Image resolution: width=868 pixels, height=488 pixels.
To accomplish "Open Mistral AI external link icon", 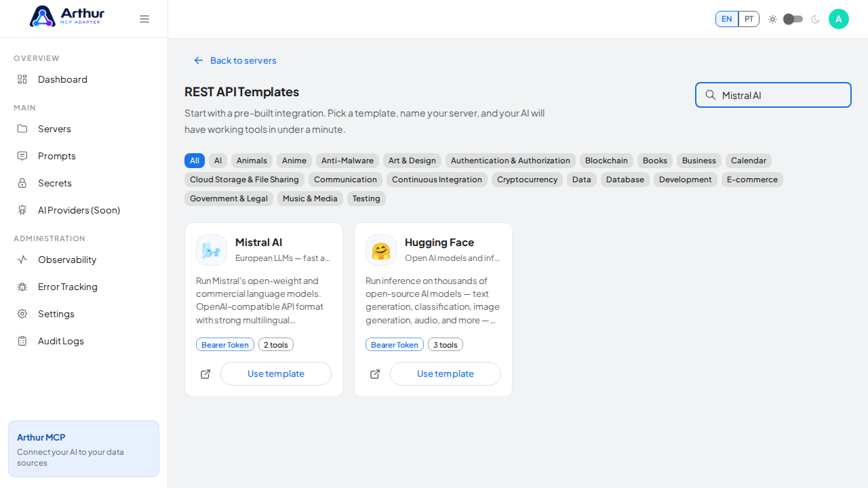I will (205, 374).
